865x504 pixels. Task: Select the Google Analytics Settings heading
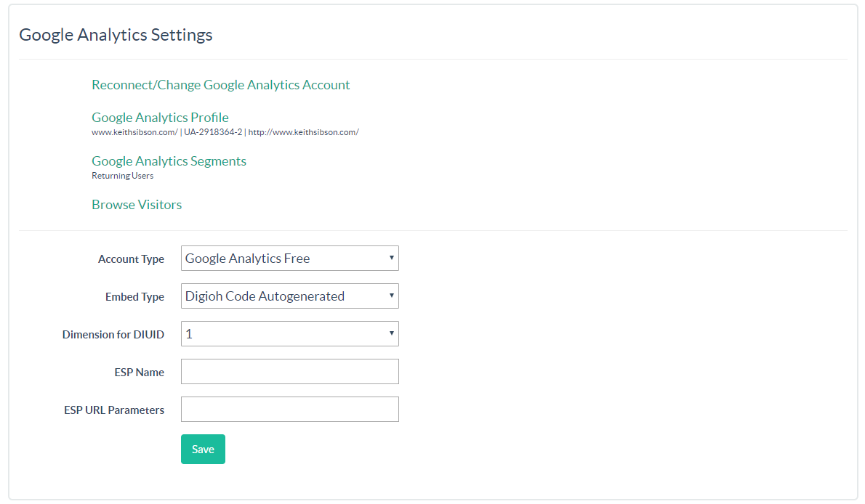116,35
